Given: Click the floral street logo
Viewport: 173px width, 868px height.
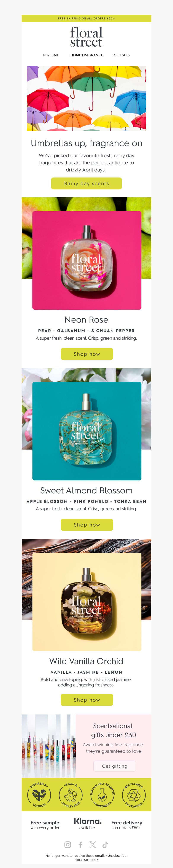Looking at the screenshot, I should [86, 37].
